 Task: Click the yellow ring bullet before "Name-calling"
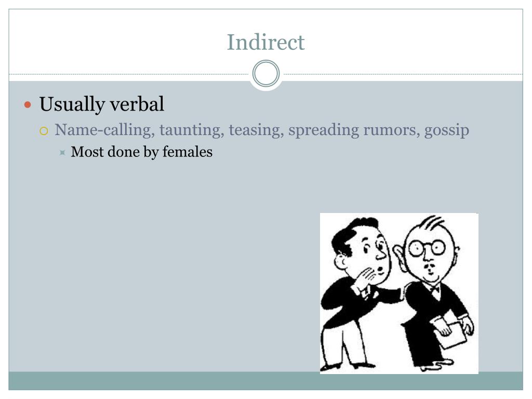click(44, 131)
